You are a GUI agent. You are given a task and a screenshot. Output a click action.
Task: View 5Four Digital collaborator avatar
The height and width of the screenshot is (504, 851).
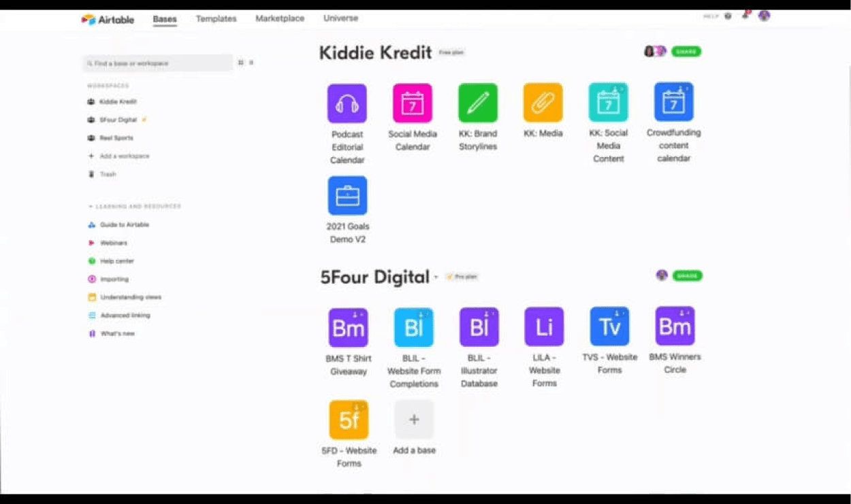(x=662, y=275)
